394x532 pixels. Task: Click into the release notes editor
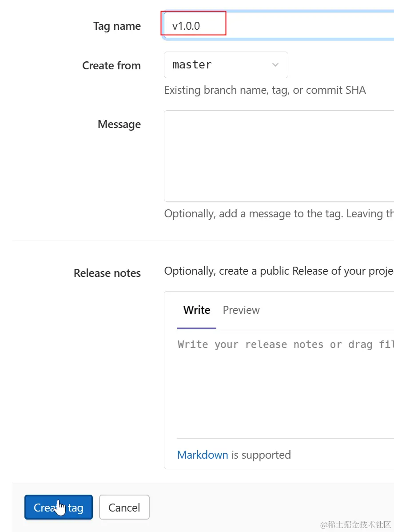[x=284, y=382]
